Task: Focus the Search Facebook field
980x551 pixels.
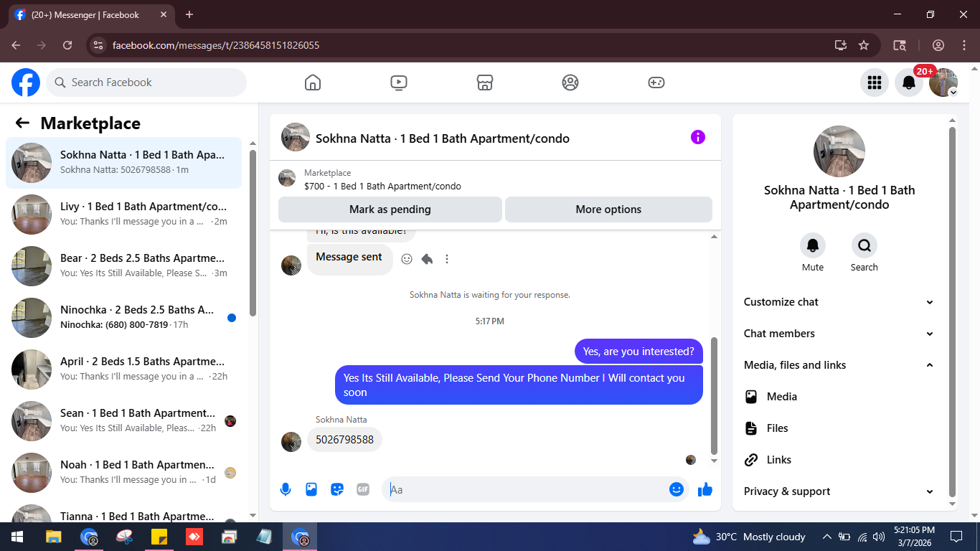Action: pos(146,83)
